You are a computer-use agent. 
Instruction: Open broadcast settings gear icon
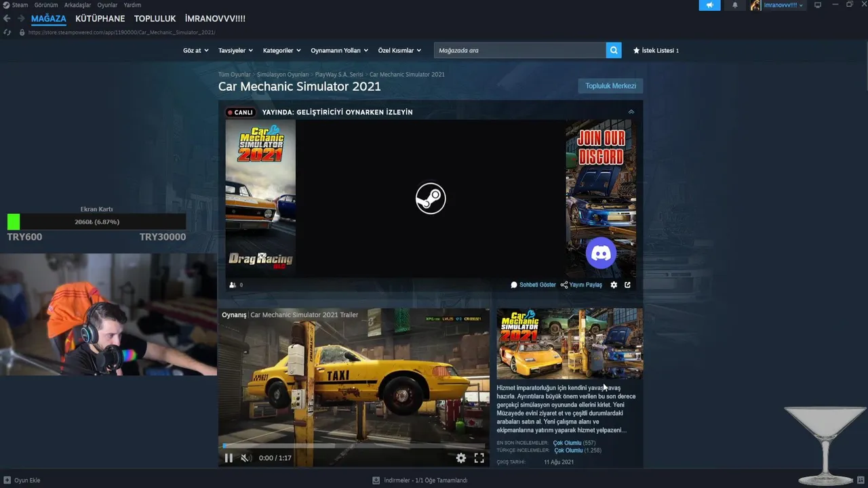pyautogui.click(x=614, y=285)
